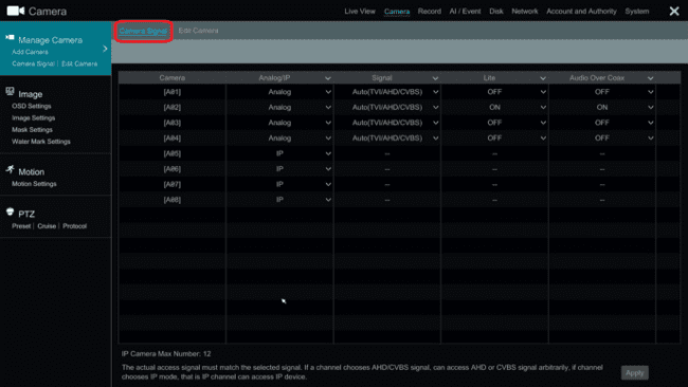Open the Record menu
This screenshot has width=688, height=387.
coord(429,11)
